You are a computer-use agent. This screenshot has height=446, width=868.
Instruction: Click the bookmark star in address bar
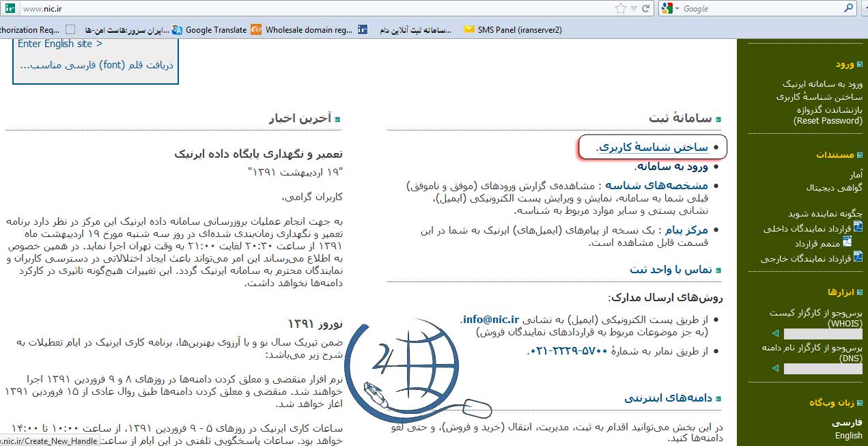click(620, 9)
